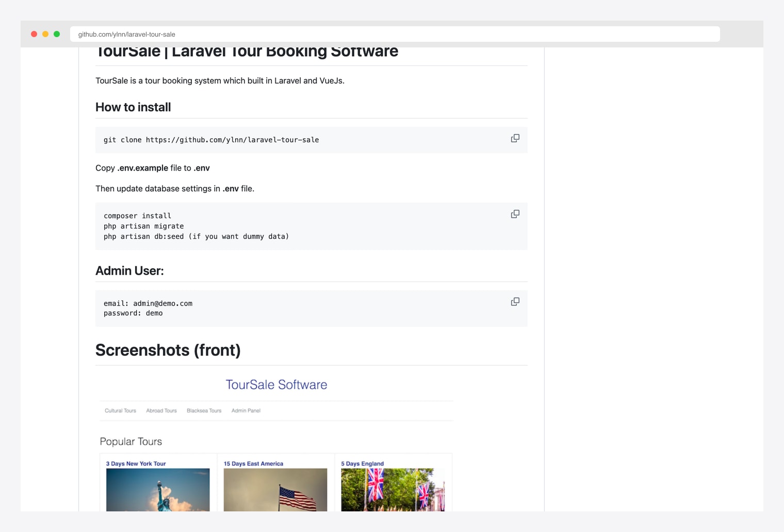Maximize window using the green button
Image resolution: width=784 pixels, height=532 pixels.
point(57,34)
